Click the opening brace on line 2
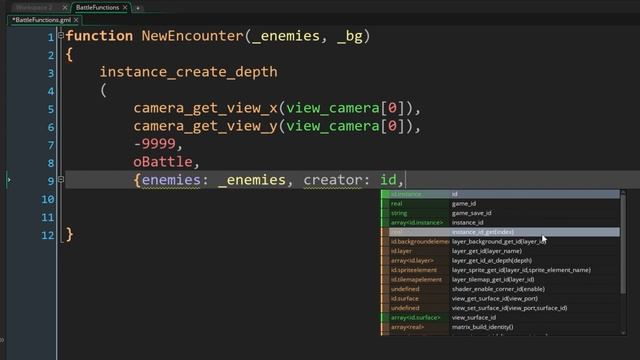Screen dimensions: 640x360 coord(69,54)
